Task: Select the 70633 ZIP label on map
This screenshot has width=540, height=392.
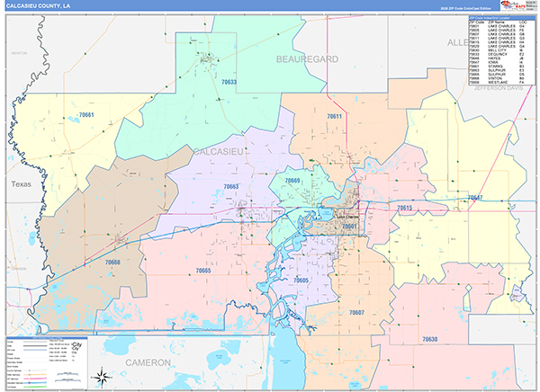Action: pos(229,82)
